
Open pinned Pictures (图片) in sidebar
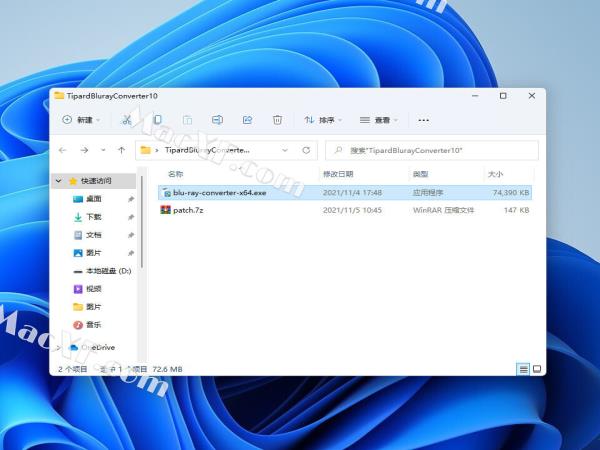click(94, 253)
